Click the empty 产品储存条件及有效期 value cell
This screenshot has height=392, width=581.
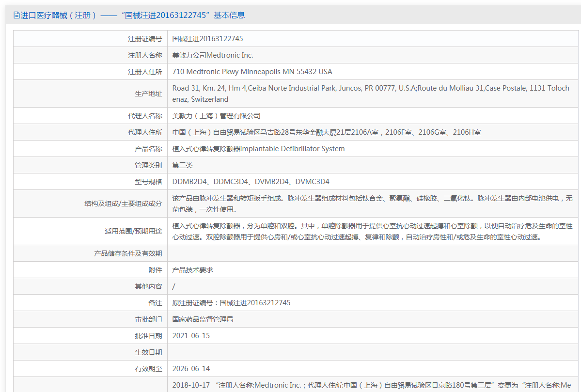(x=373, y=253)
